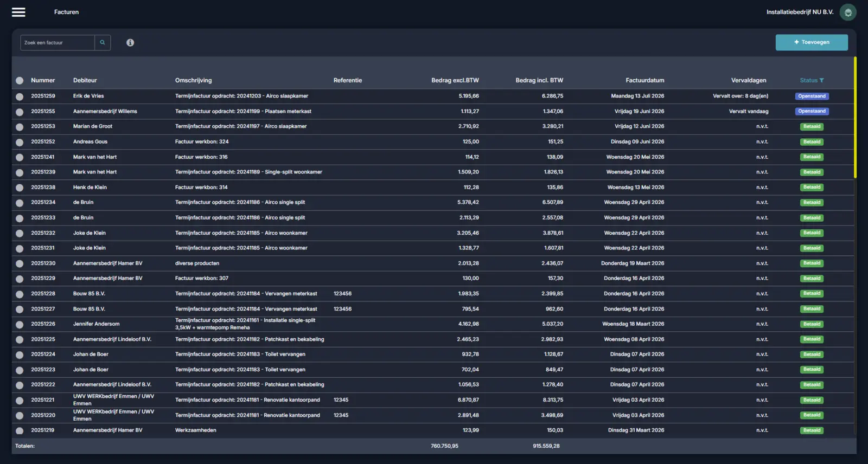Sort by the Bedrag incl. BTW column header

(539, 80)
